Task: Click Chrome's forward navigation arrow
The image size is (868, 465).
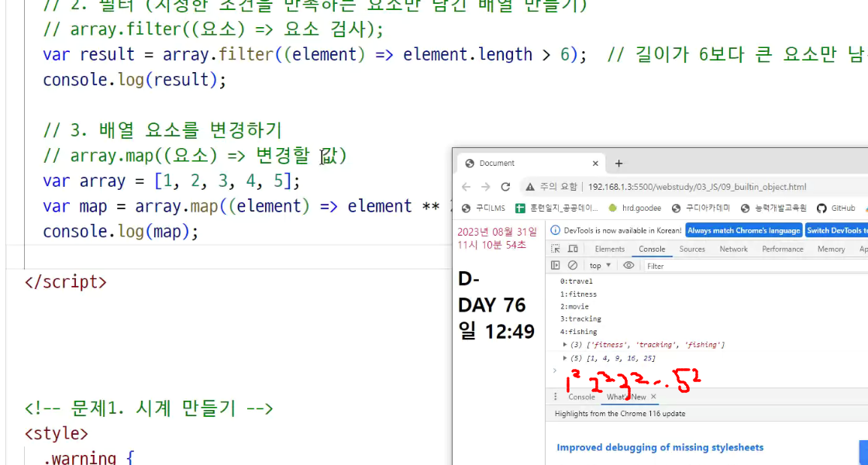Action: click(x=485, y=187)
